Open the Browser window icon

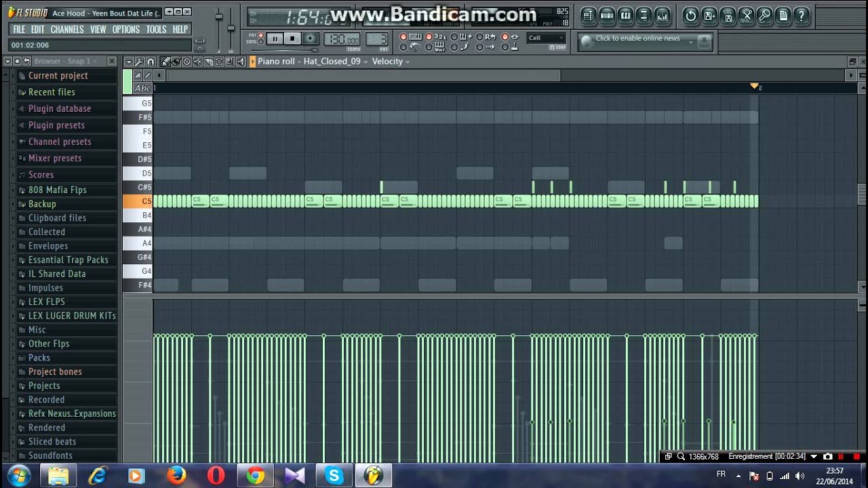click(644, 16)
